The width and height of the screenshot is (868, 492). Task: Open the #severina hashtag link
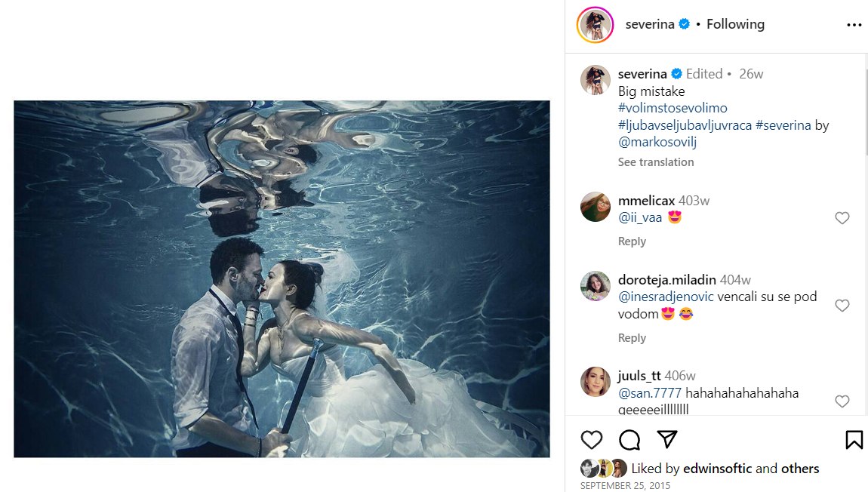click(x=785, y=125)
